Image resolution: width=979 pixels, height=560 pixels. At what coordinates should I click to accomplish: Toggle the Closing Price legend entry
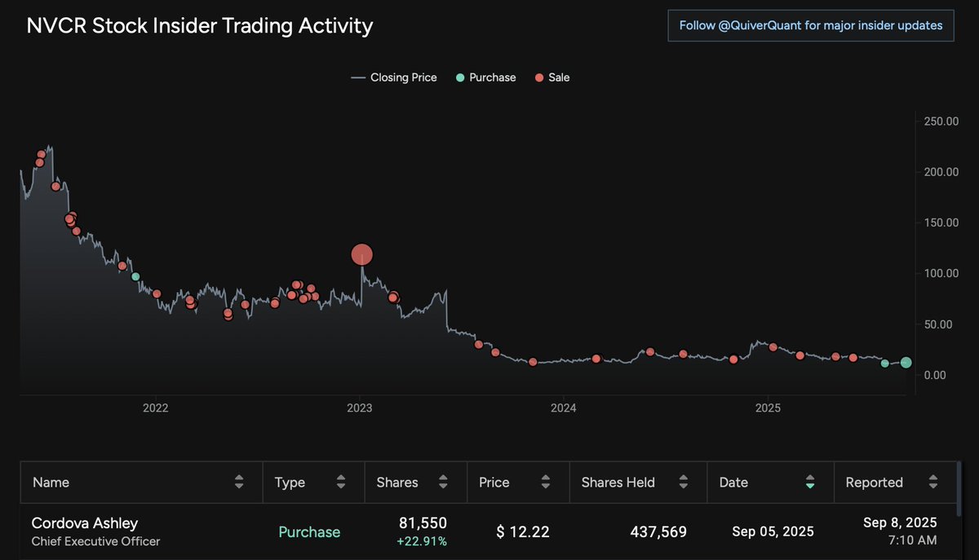pos(394,77)
